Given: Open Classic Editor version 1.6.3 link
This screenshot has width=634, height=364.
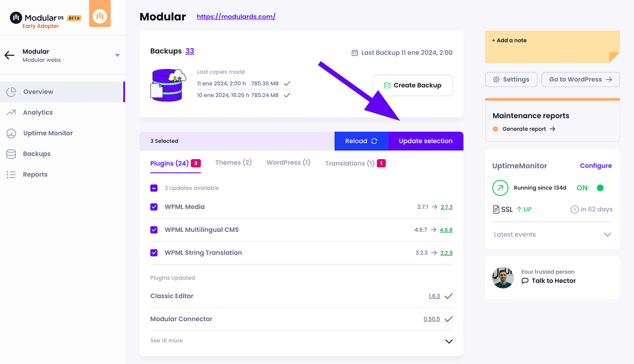Looking at the screenshot, I should [x=434, y=296].
